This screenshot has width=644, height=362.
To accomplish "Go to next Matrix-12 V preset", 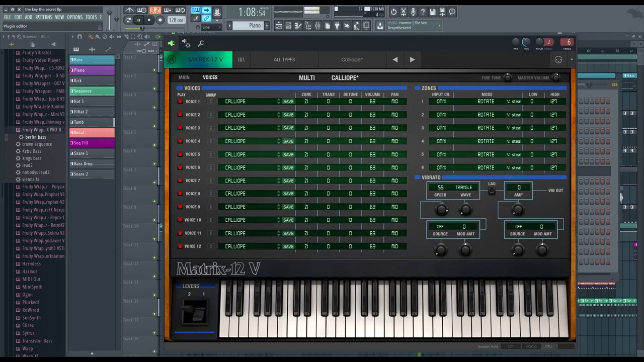I will (413, 60).
